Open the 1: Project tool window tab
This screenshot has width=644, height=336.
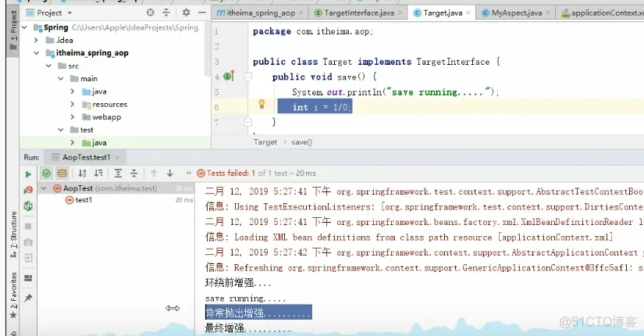click(13, 30)
